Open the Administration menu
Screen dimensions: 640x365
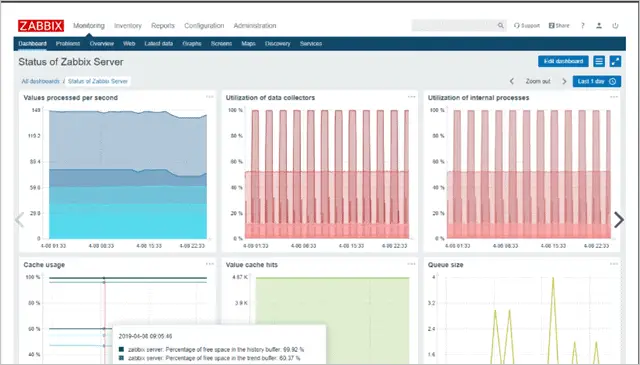click(255, 26)
